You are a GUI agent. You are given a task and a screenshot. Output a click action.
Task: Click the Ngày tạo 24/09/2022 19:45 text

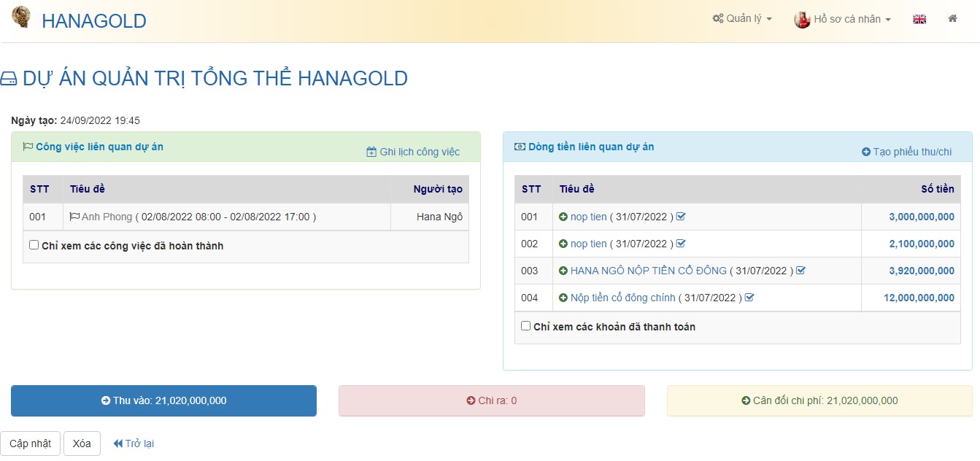tap(76, 120)
